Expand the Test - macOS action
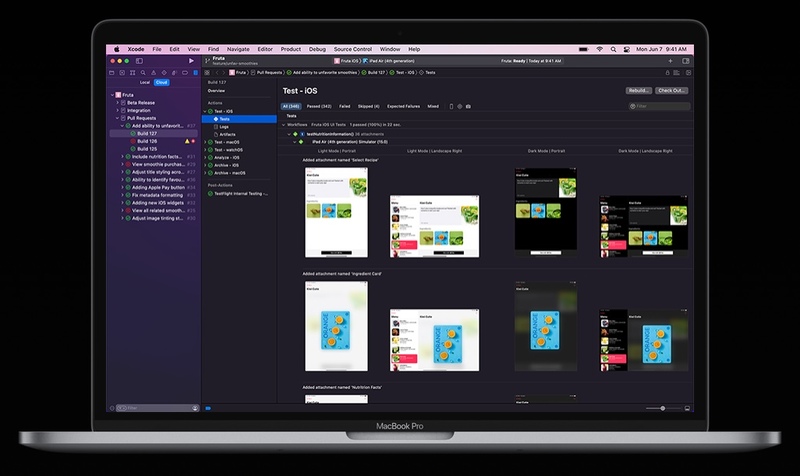 coord(205,142)
